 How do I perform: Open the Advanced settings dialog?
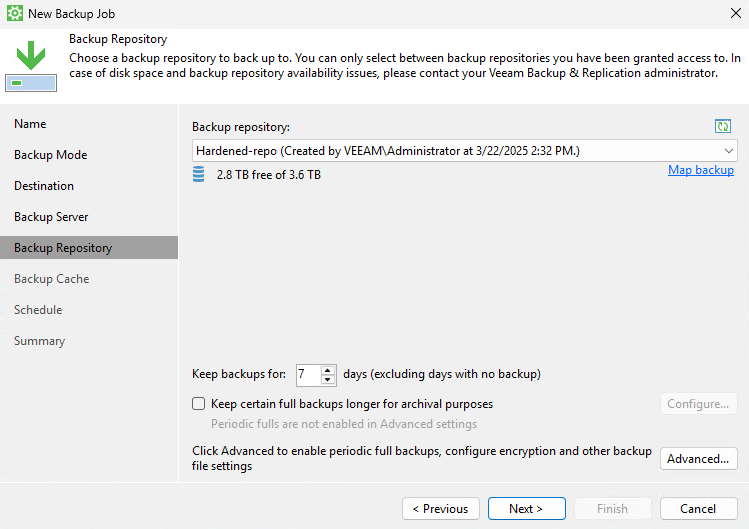(698, 459)
